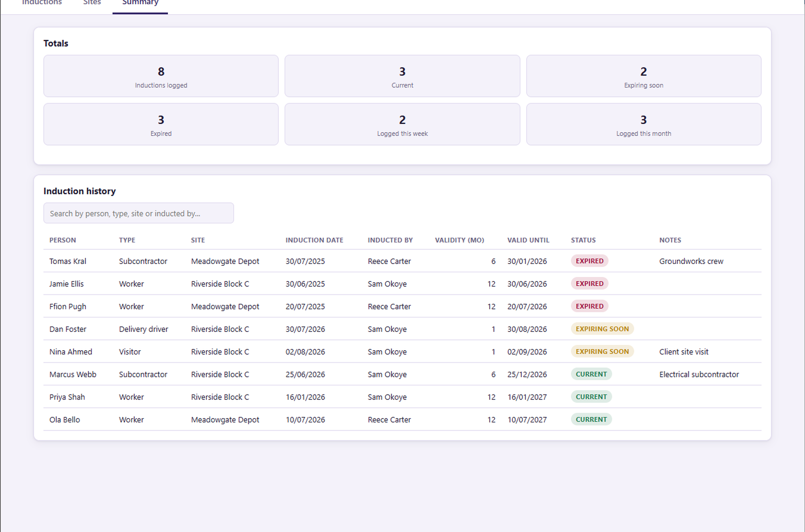Click valid until date 30/08/2026
The width and height of the screenshot is (805, 532).
tap(527, 329)
